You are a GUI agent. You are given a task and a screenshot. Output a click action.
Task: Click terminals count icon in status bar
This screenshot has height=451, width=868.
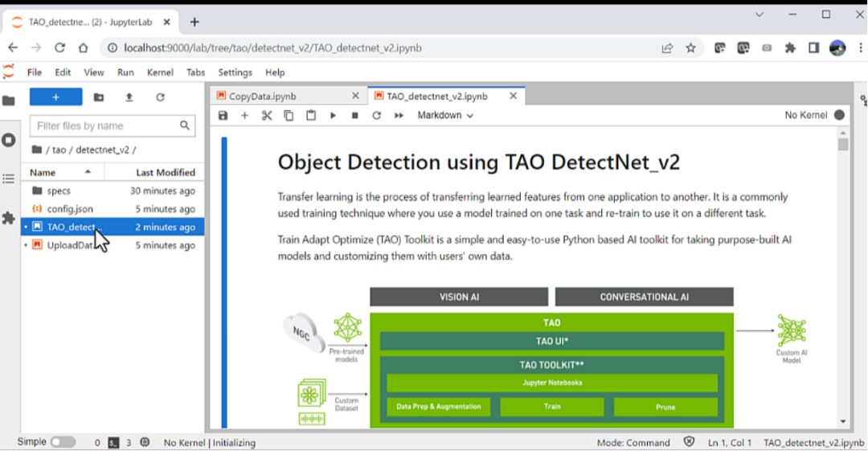point(113,443)
